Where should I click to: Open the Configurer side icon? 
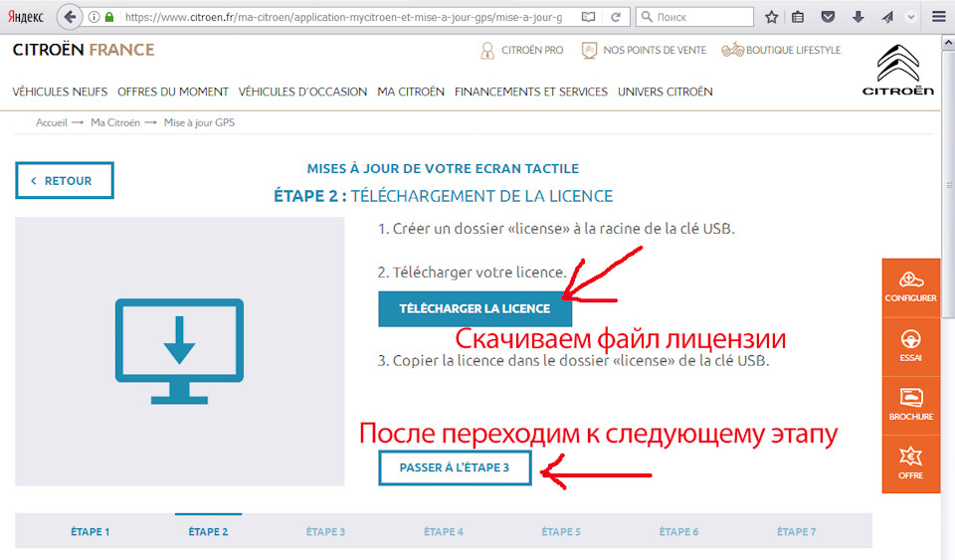(x=910, y=287)
